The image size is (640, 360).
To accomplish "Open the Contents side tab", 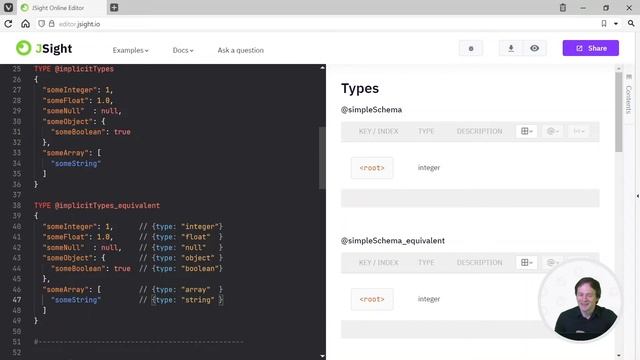I will pyautogui.click(x=629, y=94).
